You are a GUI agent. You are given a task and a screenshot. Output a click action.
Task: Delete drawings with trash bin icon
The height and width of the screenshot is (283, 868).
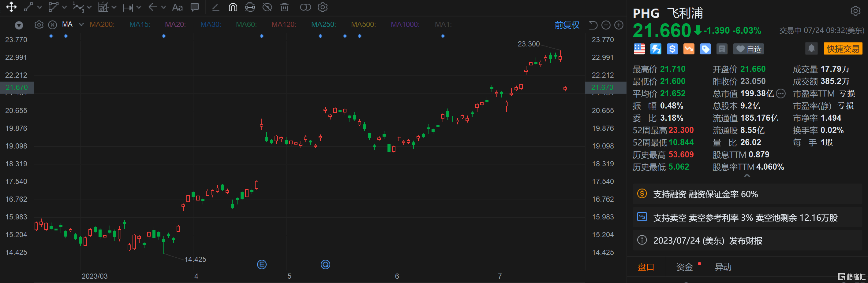(284, 7)
